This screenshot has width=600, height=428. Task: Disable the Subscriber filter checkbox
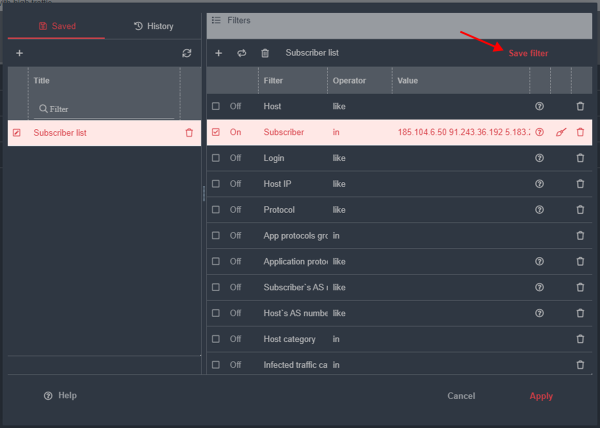216,132
